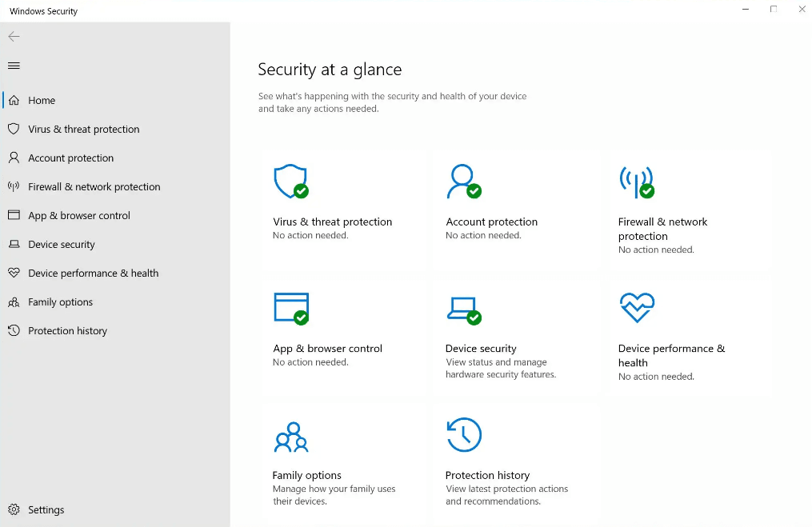Open Device performance & health sidebar item
This screenshot has height=527, width=812.
[93, 273]
